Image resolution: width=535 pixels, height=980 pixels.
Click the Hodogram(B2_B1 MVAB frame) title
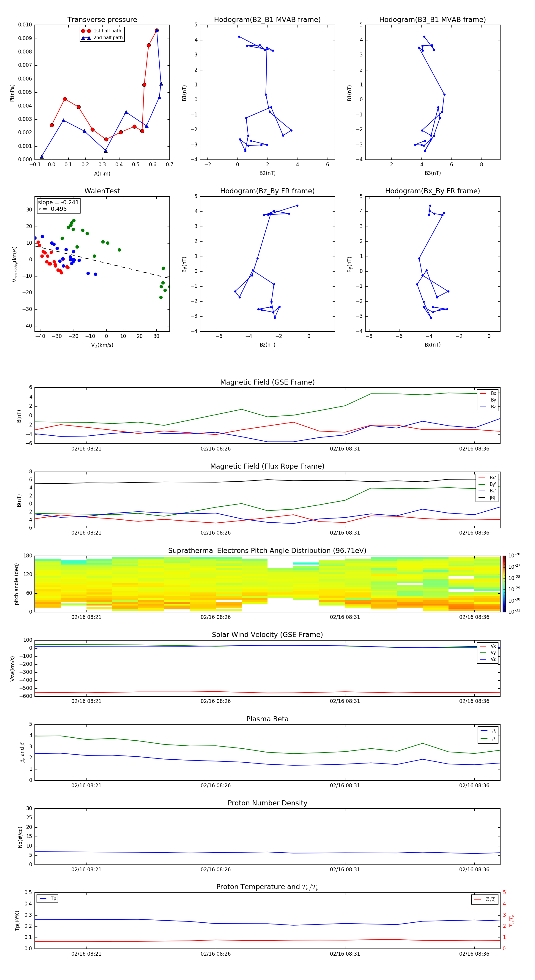[x=267, y=20]
